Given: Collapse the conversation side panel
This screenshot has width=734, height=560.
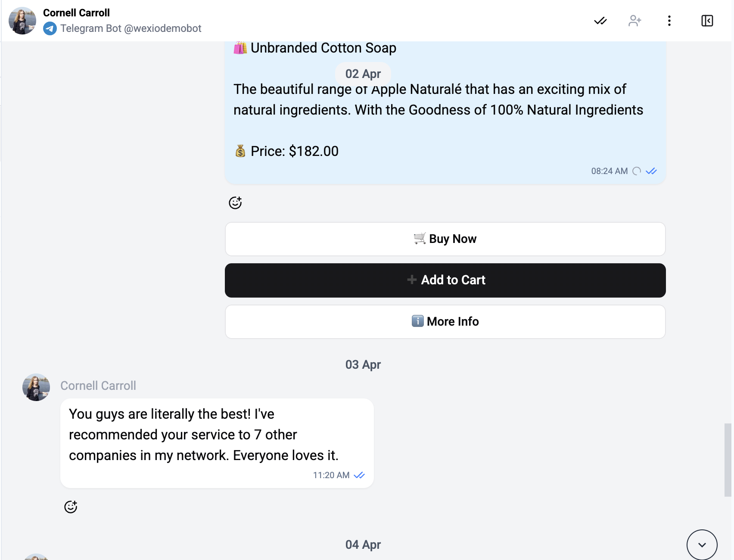Looking at the screenshot, I should [x=707, y=20].
